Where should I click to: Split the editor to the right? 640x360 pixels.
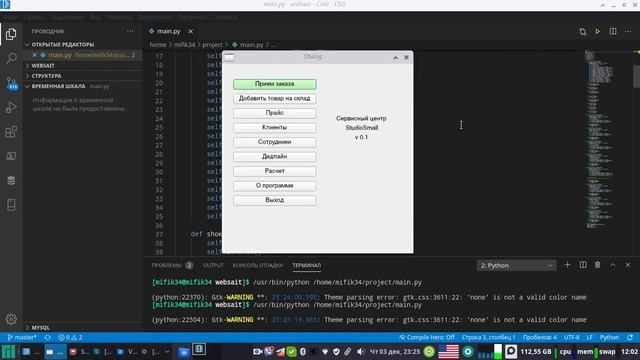(x=613, y=31)
